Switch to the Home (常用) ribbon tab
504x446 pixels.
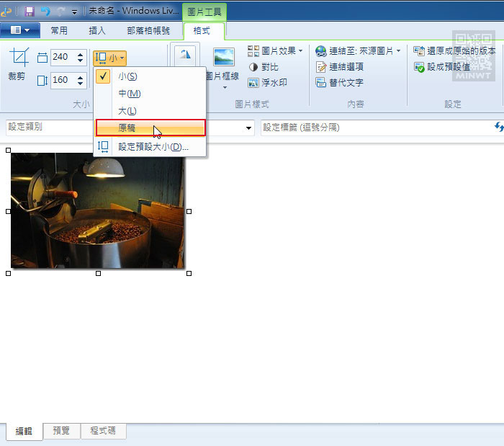point(59,30)
